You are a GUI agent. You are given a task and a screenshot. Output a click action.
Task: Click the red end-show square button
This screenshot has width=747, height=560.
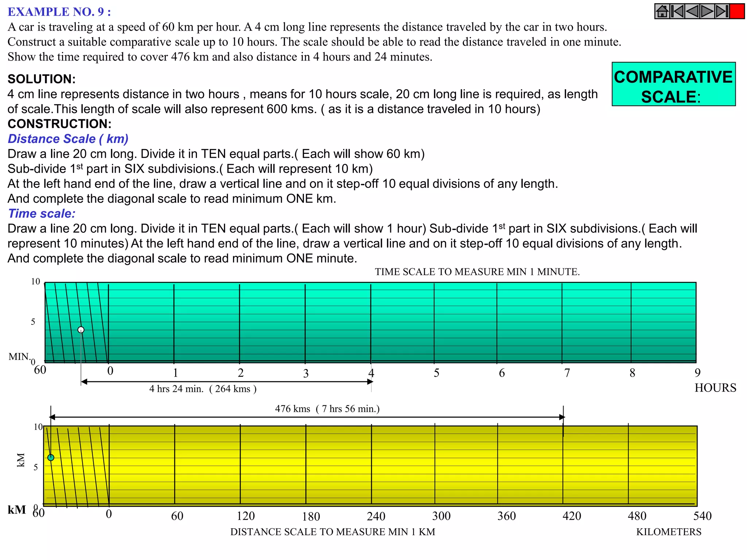pos(737,11)
